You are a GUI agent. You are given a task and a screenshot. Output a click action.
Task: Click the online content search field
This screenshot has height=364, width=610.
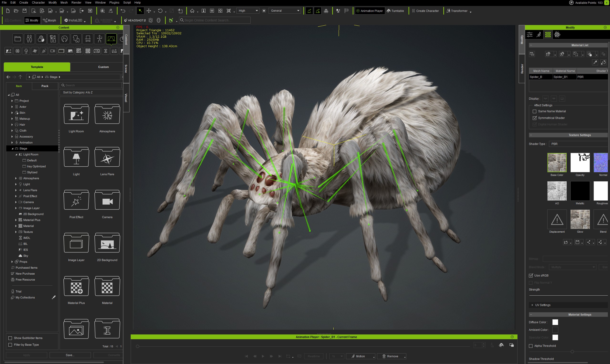coord(215,20)
